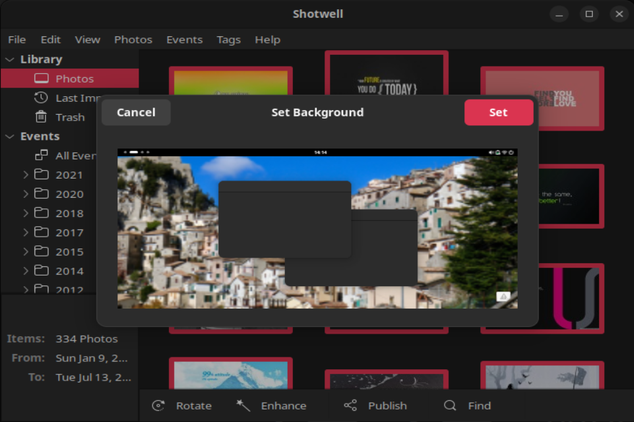Screen dimensions: 634x422
Task: Click the '334 Photos' items count
Action: coord(87,339)
